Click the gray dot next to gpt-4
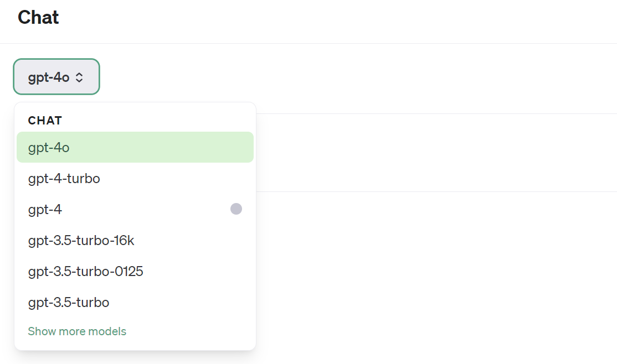The height and width of the screenshot is (364, 617). 236,209
